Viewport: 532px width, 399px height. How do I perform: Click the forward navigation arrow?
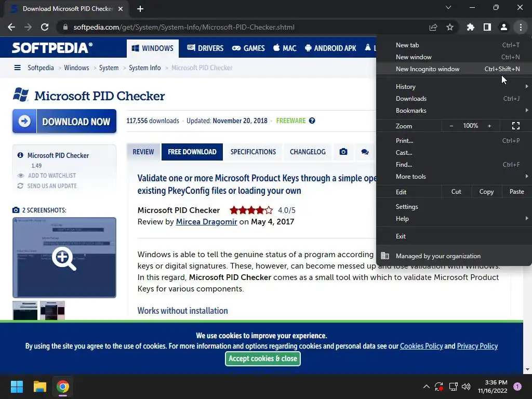pos(28,27)
